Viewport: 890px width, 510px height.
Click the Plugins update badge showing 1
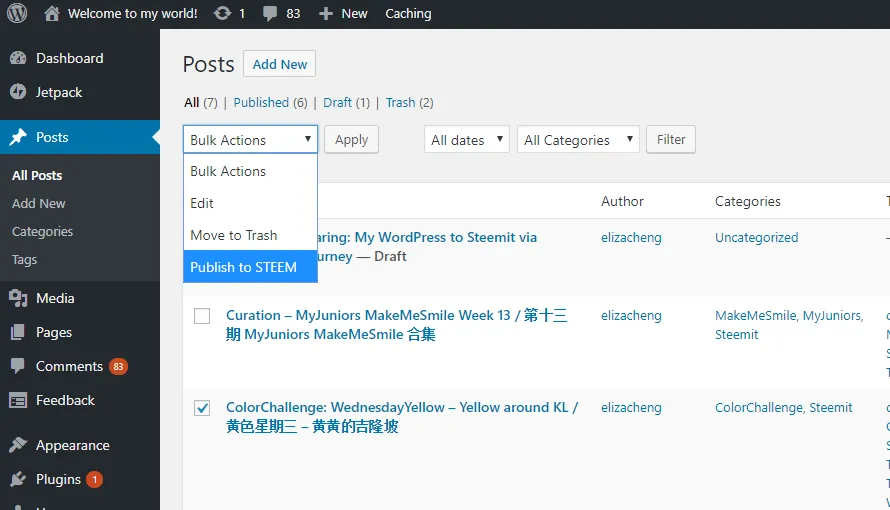pyautogui.click(x=94, y=479)
